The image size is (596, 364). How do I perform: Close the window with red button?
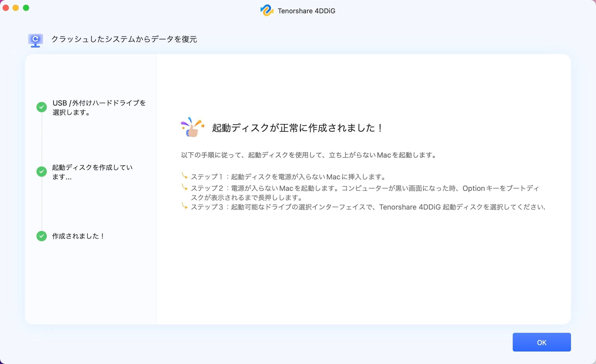tap(6, 8)
